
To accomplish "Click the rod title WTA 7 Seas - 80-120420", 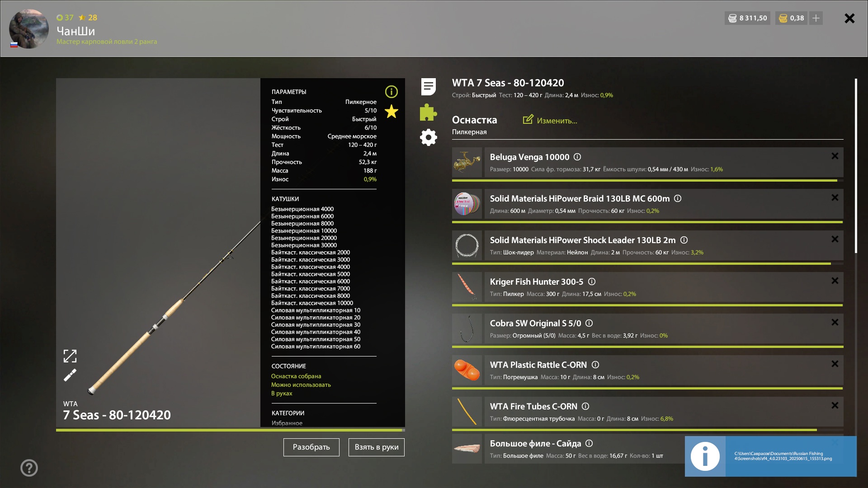I will point(508,83).
